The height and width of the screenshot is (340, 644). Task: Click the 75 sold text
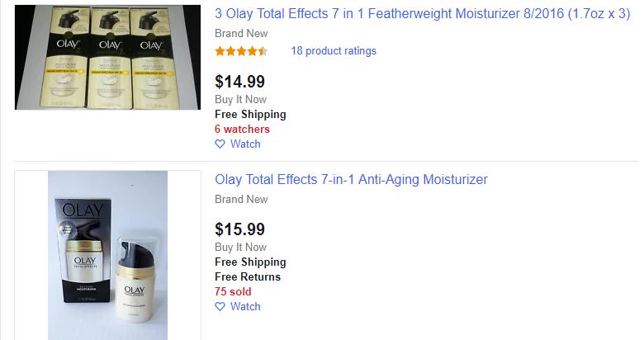pos(233,291)
